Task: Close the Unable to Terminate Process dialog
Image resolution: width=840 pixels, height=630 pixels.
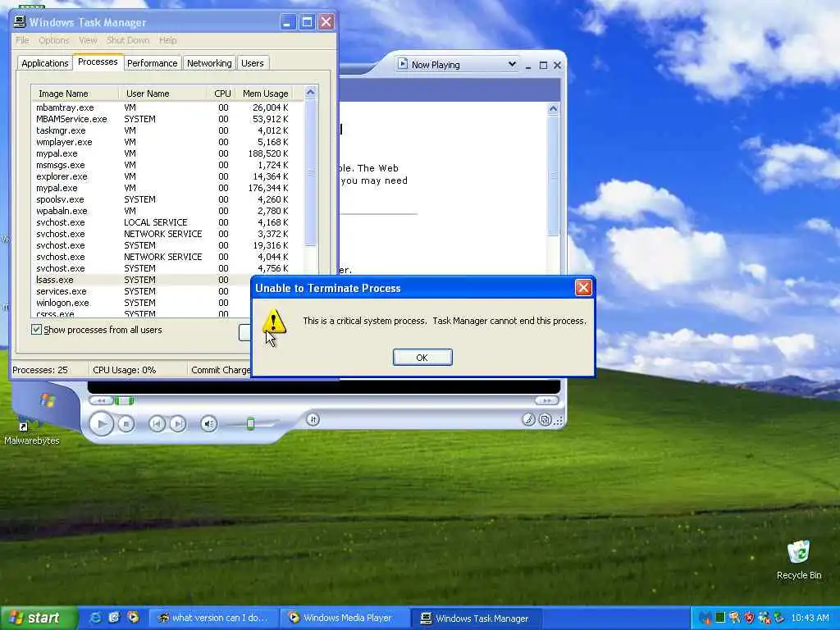Action: (x=583, y=288)
